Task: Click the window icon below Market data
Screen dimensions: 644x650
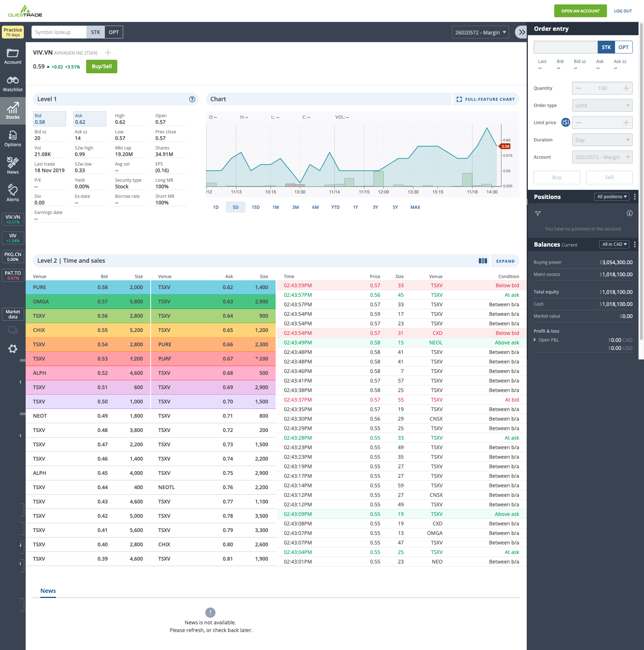Action: [13, 330]
